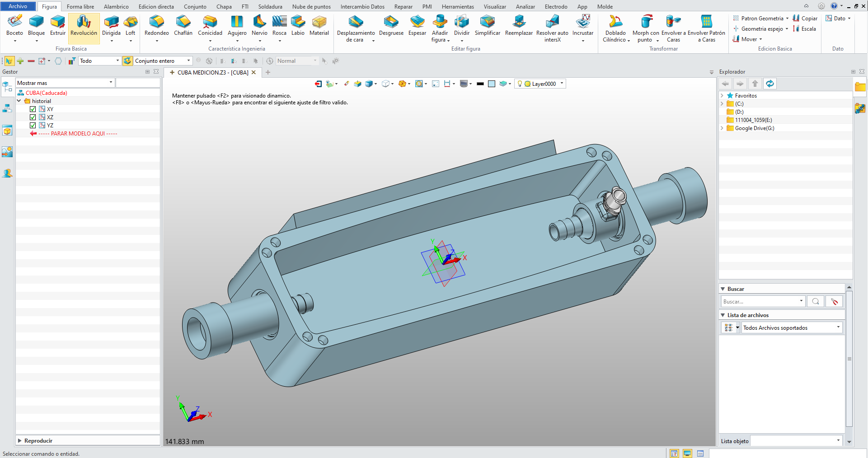This screenshot has height=458, width=868.
Task: Toggle the XZ plane checkbox
Action: (33, 117)
